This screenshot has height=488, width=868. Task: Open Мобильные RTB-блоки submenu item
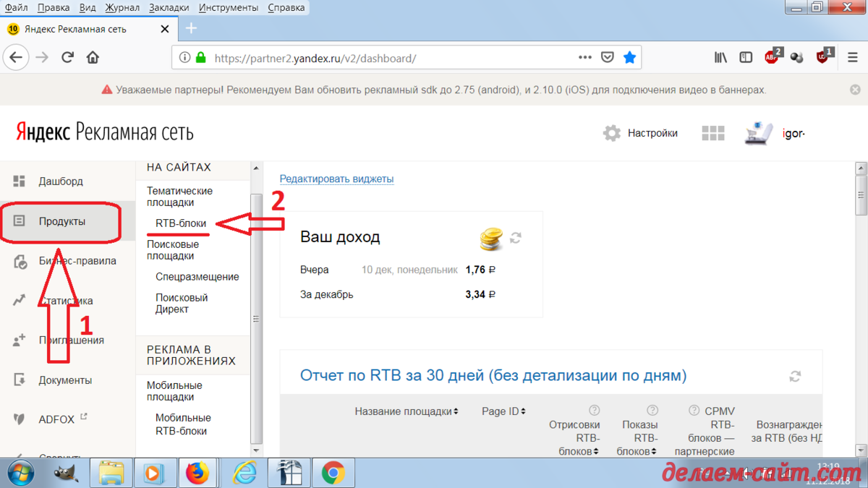click(183, 424)
